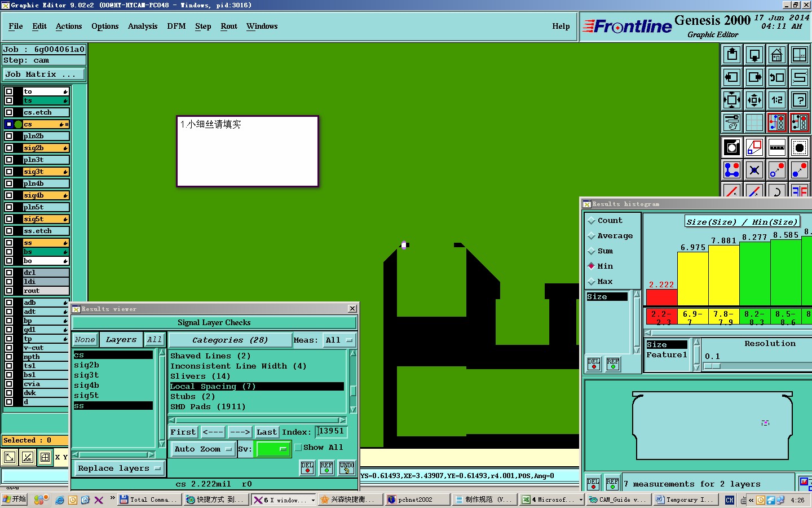Screen dimensions: 812x508
Task: Click the Categories (28) button
Action: (x=230, y=340)
